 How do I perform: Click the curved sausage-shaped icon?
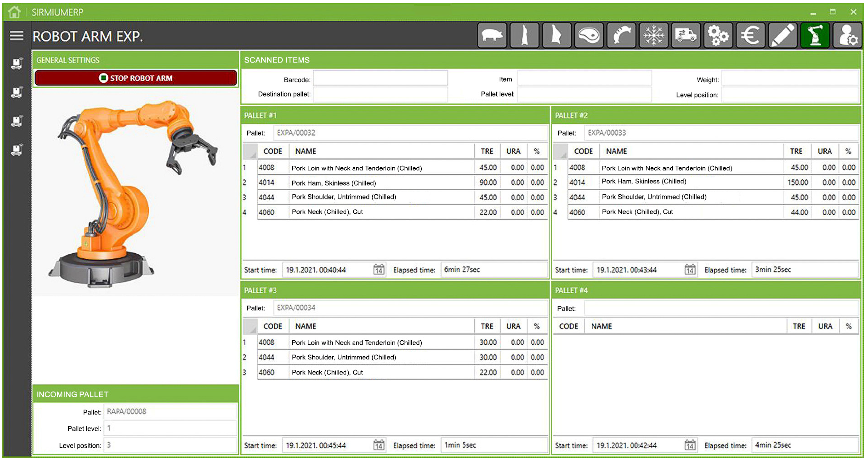(x=621, y=35)
